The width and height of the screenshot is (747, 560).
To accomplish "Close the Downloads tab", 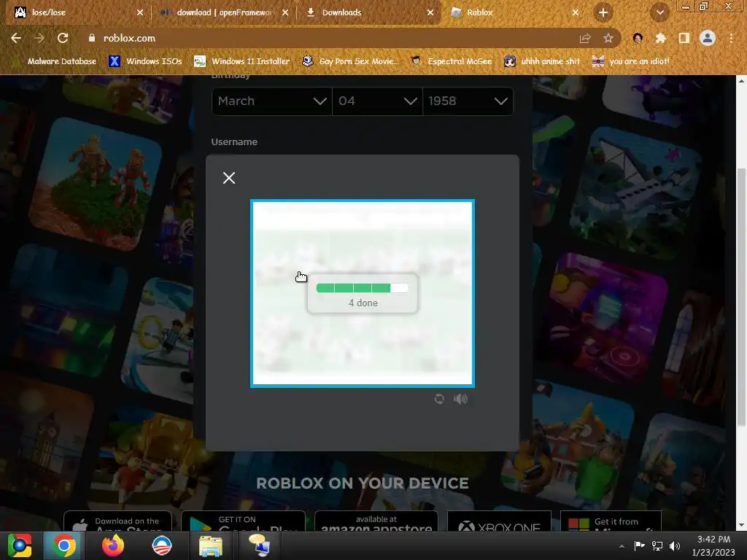I will (x=430, y=12).
